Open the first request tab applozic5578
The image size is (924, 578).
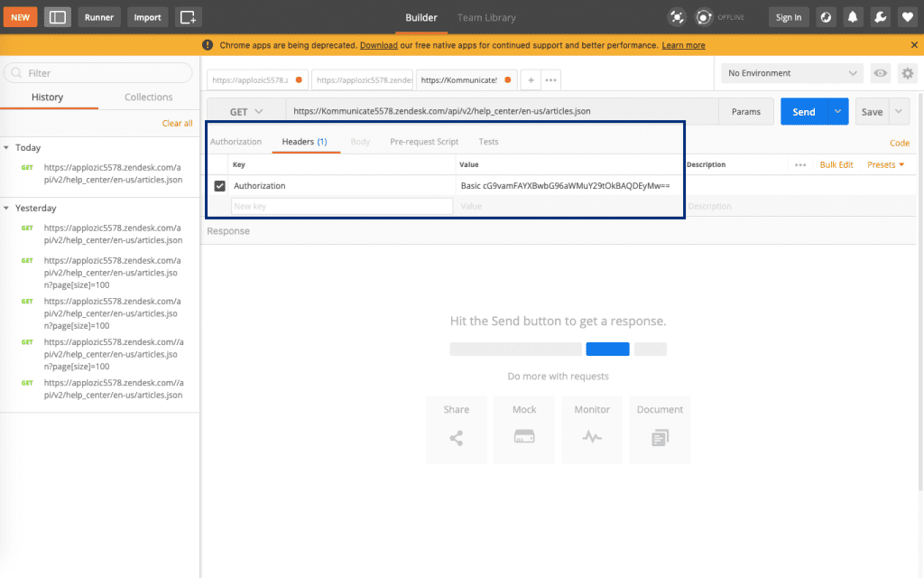point(257,79)
